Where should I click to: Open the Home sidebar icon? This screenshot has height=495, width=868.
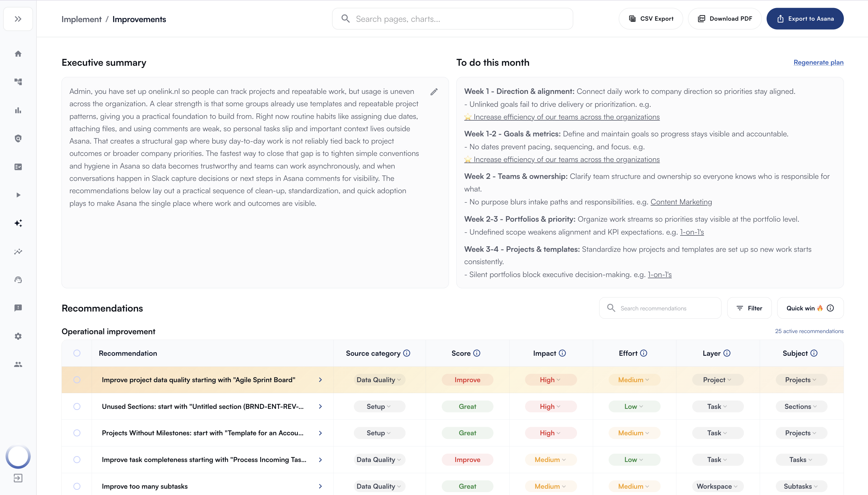coord(18,54)
